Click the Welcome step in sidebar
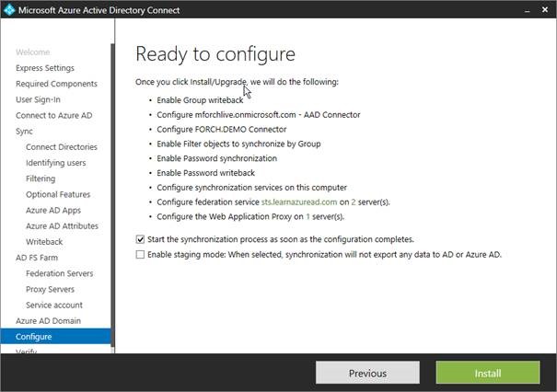Image resolution: width=557 pixels, height=392 pixels. 32,52
